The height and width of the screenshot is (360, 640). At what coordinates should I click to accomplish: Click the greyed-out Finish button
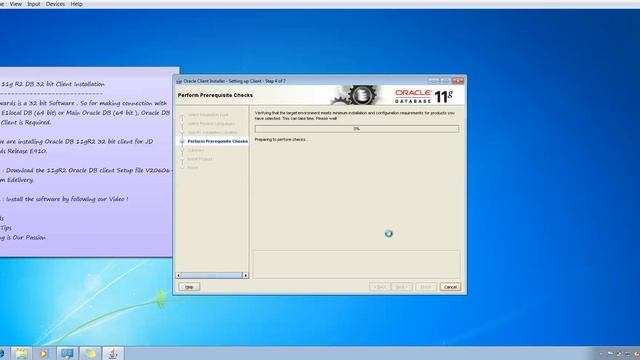coord(426,287)
